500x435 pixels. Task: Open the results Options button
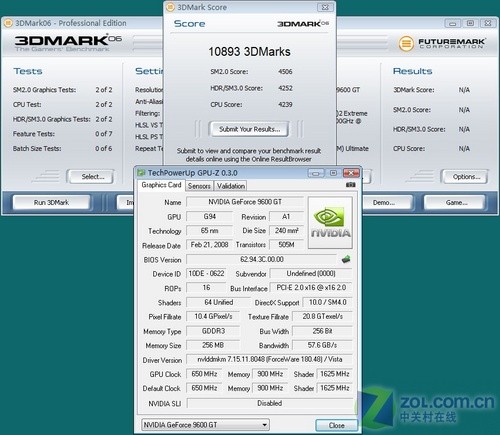click(465, 176)
